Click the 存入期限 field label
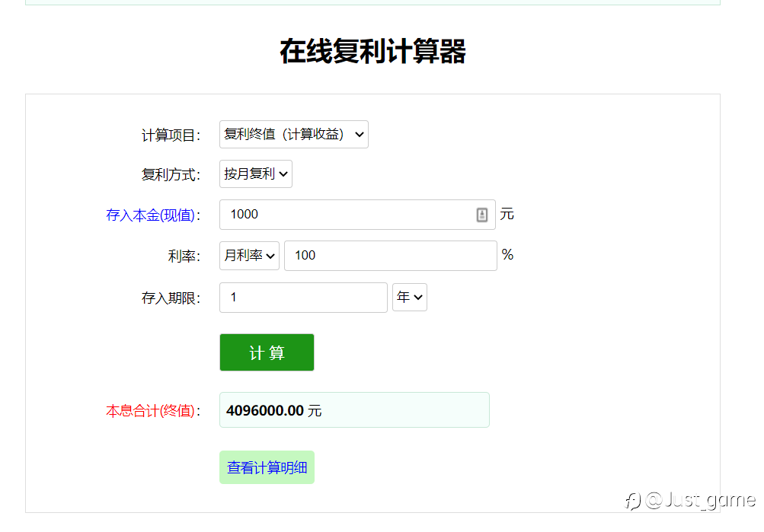Screen dimensions: 764x532 coord(171,298)
